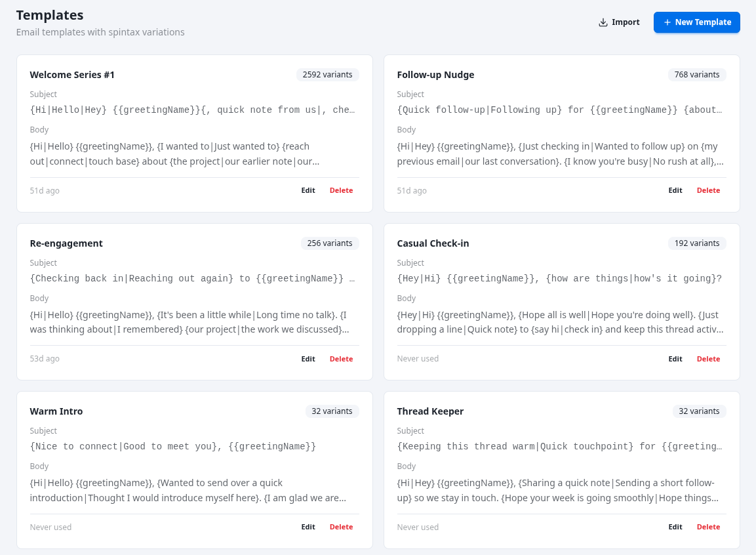Delete the Welcome Series #1 template
Image resolution: width=756 pixels, height=555 pixels.
coord(341,190)
